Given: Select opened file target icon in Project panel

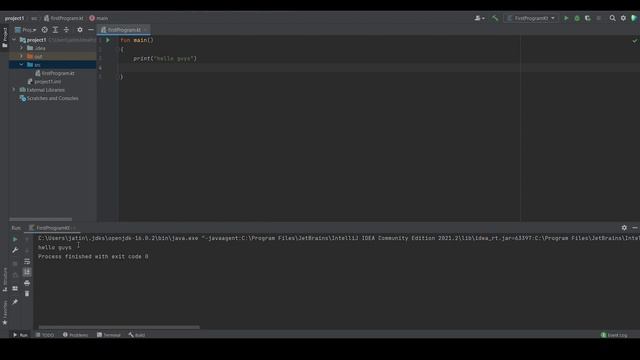Looking at the screenshot, I should [x=44, y=30].
